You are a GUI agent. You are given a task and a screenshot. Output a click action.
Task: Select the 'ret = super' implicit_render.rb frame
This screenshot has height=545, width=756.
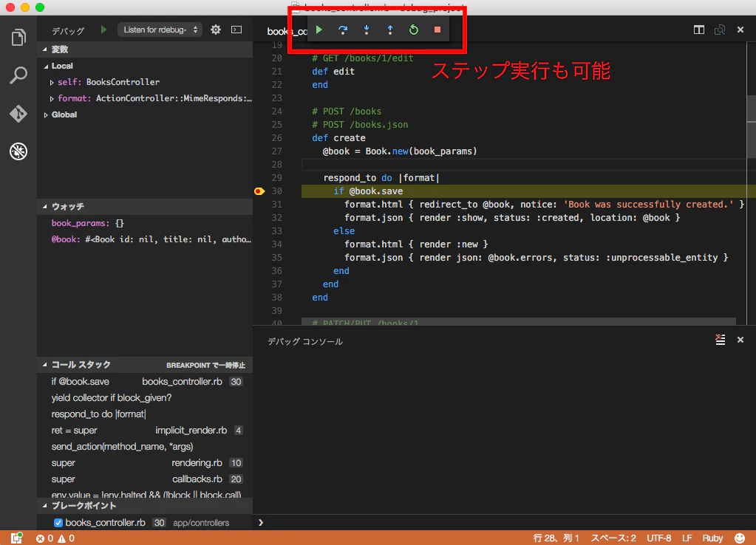tap(145, 431)
